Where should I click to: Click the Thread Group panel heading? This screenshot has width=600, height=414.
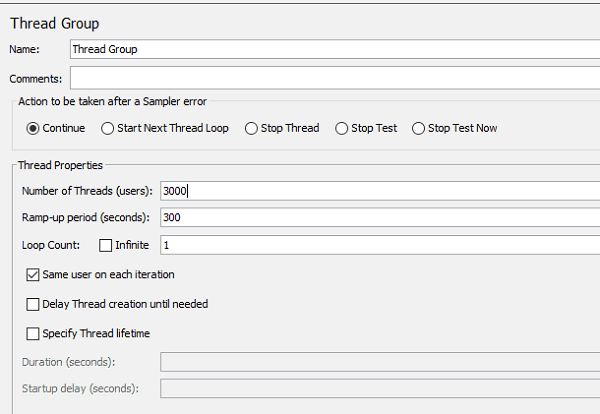(x=54, y=22)
